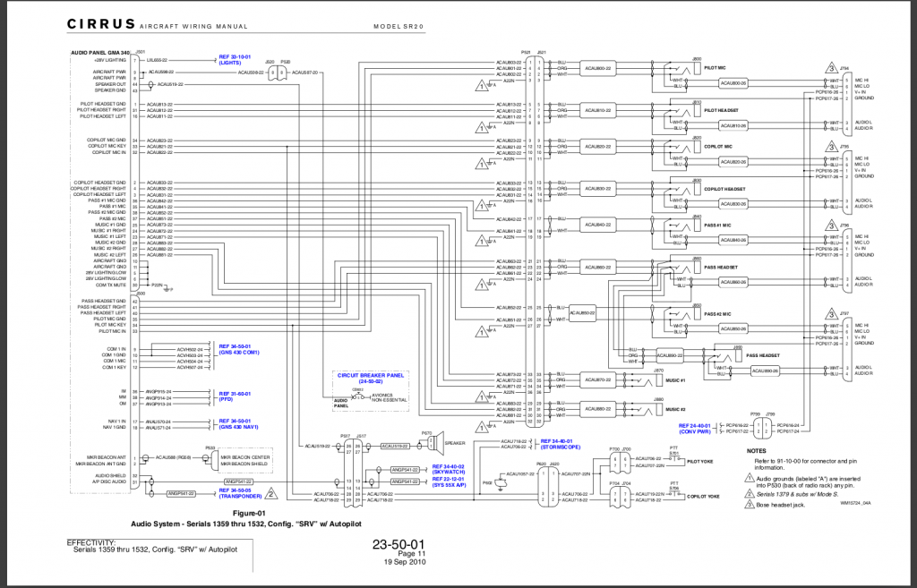Click the MKR BEACON ANT shield ground symbol

145,457
